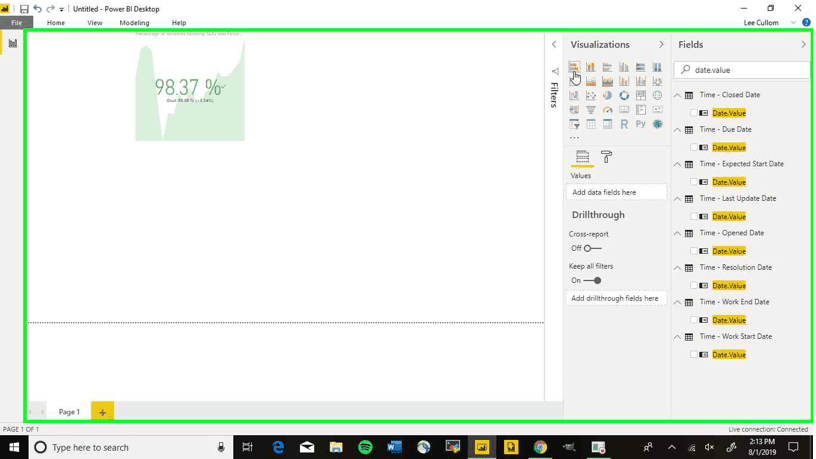Select the Area chart visualization
The image size is (816, 459).
click(x=591, y=81)
